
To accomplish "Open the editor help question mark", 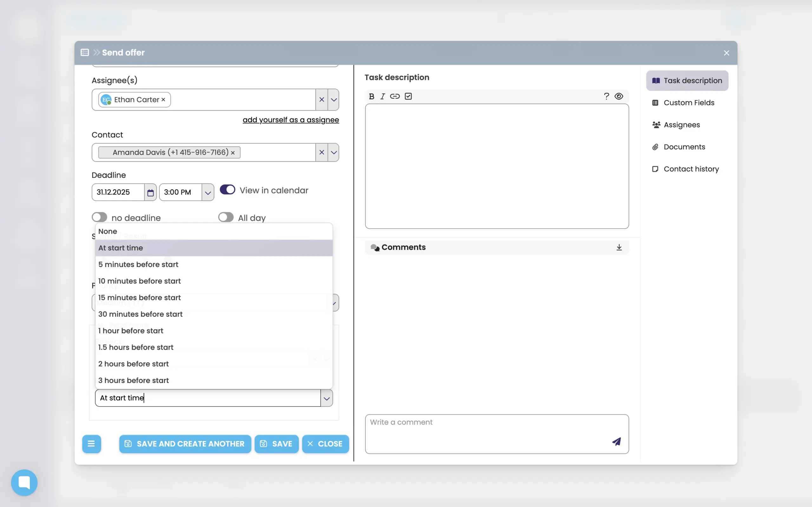I will click(x=606, y=97).
